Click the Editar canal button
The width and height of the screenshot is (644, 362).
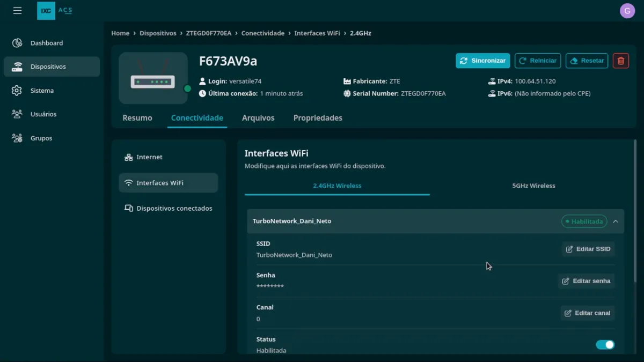[588, 313]
